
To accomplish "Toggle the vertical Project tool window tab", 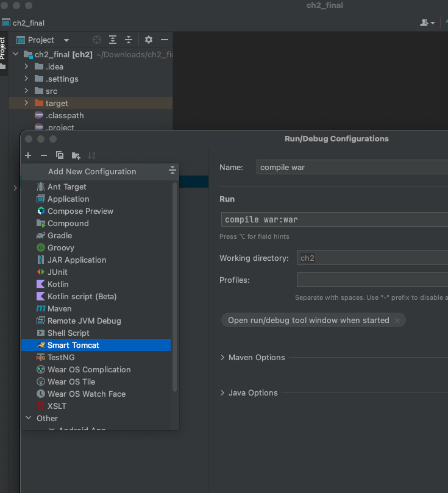I will [x=3, y=53].
